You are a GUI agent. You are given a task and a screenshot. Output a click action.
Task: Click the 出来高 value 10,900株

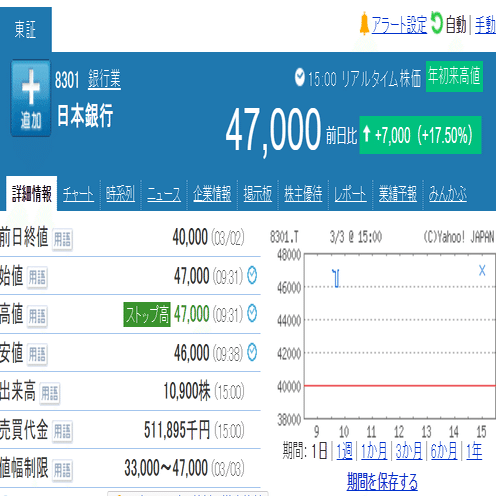click(x=187, y=391)
